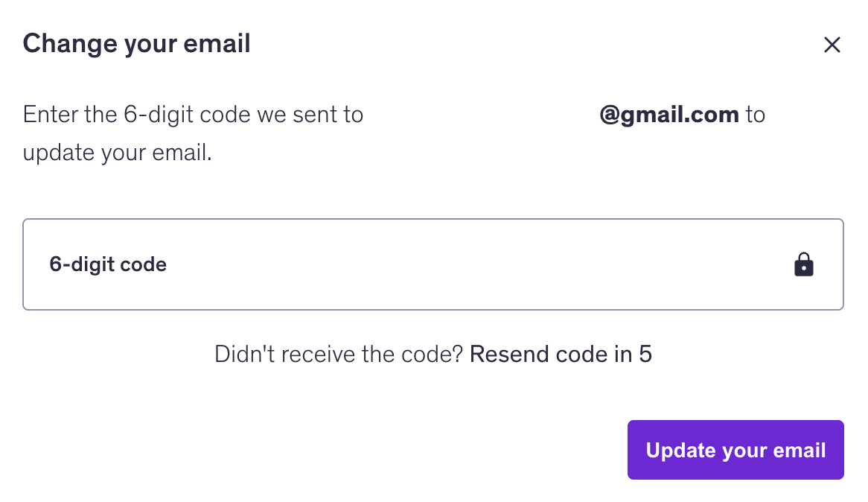This screenshot has height=502, width=868.
Task: Click the padlock icon in code field
Action: coord(804,264)
